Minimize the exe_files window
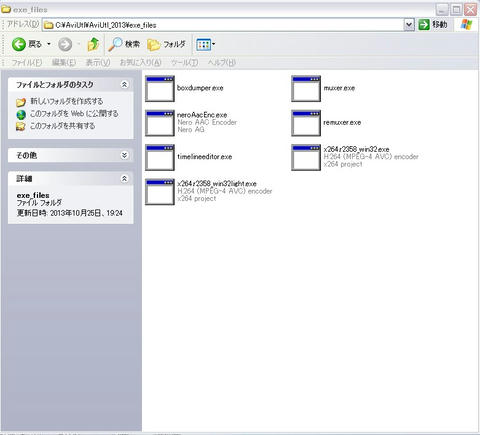The width and height of the screenshot is (480, 435). (442, 10)
